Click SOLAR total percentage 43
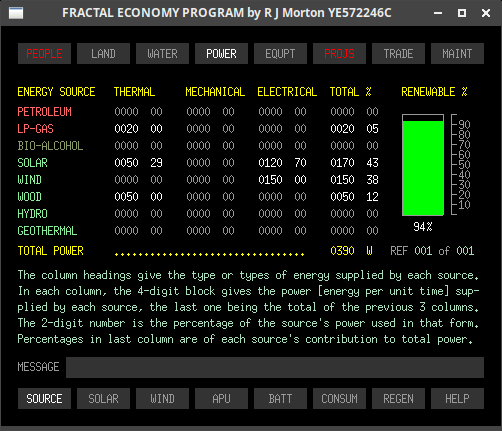This screenshot has width=502, height=431. click(x=372, y=163)
